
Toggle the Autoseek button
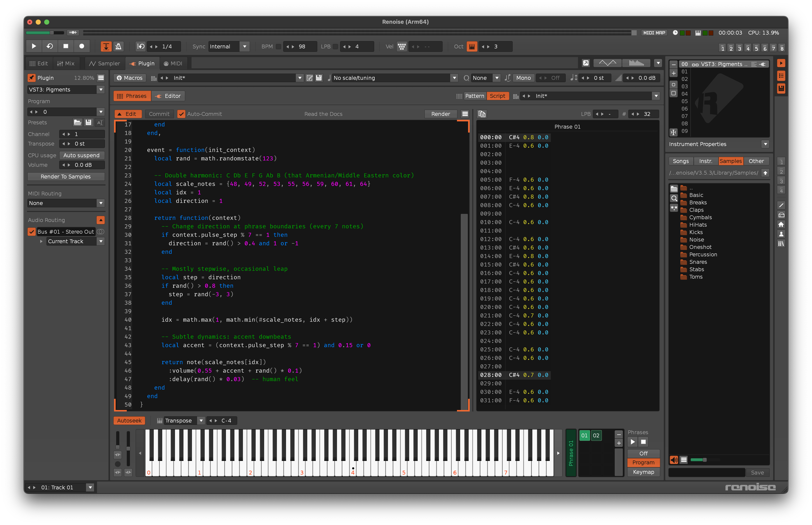[x=129, y=421]
